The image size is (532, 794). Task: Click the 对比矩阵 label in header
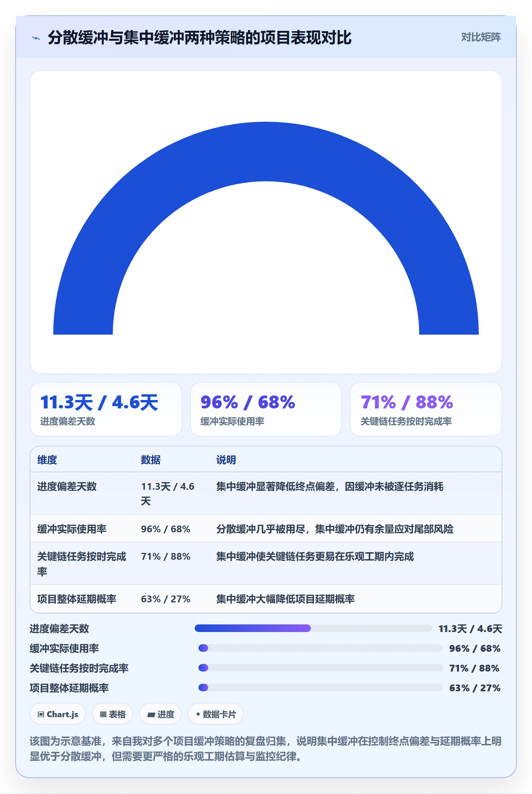click(481, 37)
